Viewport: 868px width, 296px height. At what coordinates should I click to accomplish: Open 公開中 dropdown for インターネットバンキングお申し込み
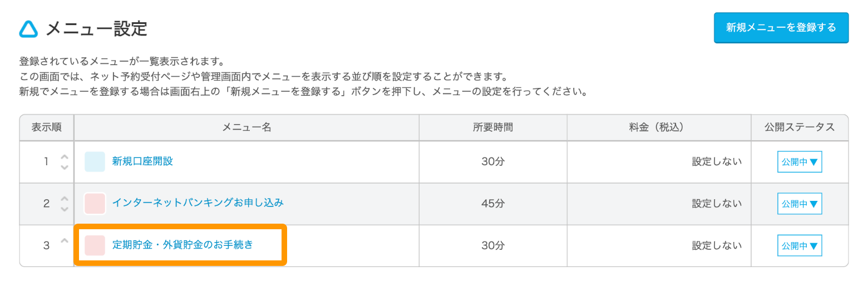(x=800, y=204)
